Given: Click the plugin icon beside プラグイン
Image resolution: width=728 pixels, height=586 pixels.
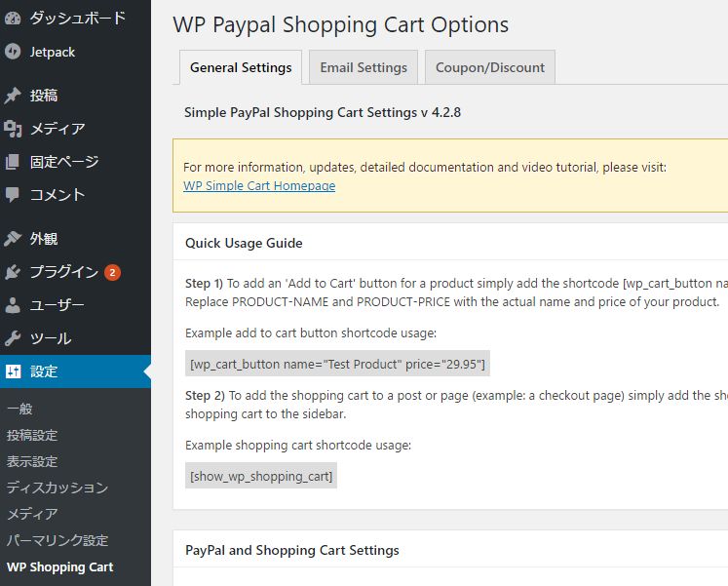Looking at the screenshot, I should tap(13, 272).
